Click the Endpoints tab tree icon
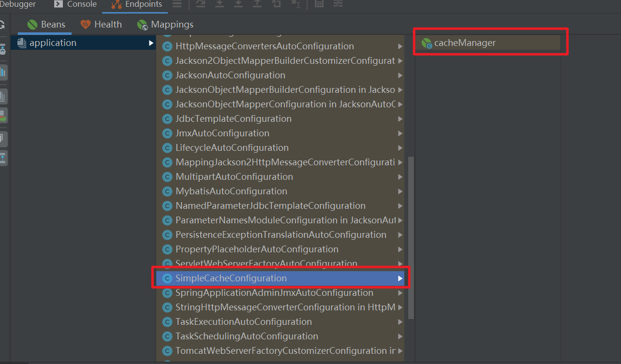This screenshot has width=621, height=364. click(x=117, y=4)
